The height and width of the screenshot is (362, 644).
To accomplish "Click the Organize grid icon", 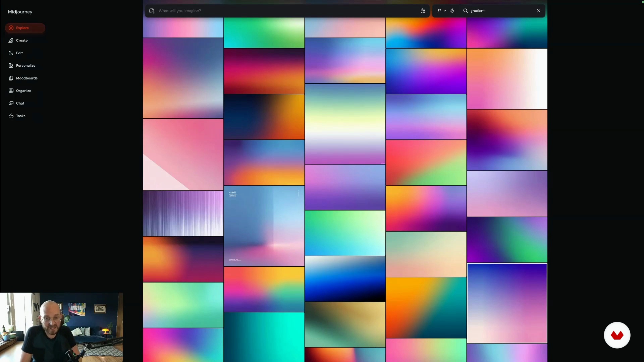I will tap(11, 90).
